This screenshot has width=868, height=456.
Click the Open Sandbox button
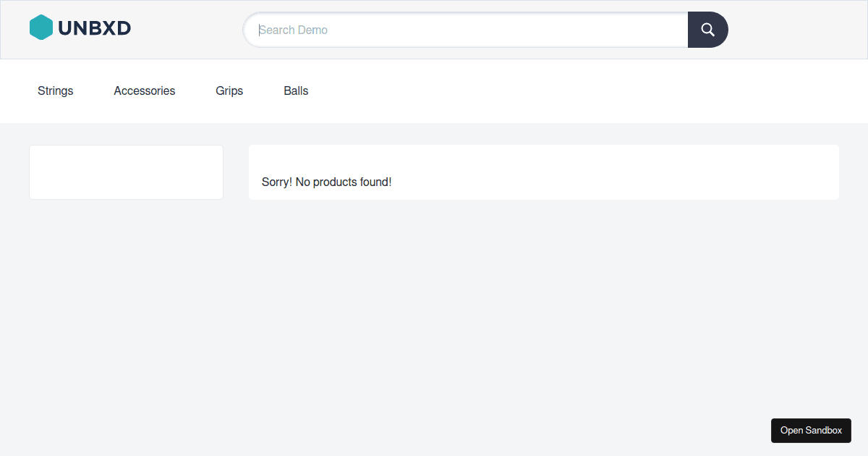click(811, 430)
